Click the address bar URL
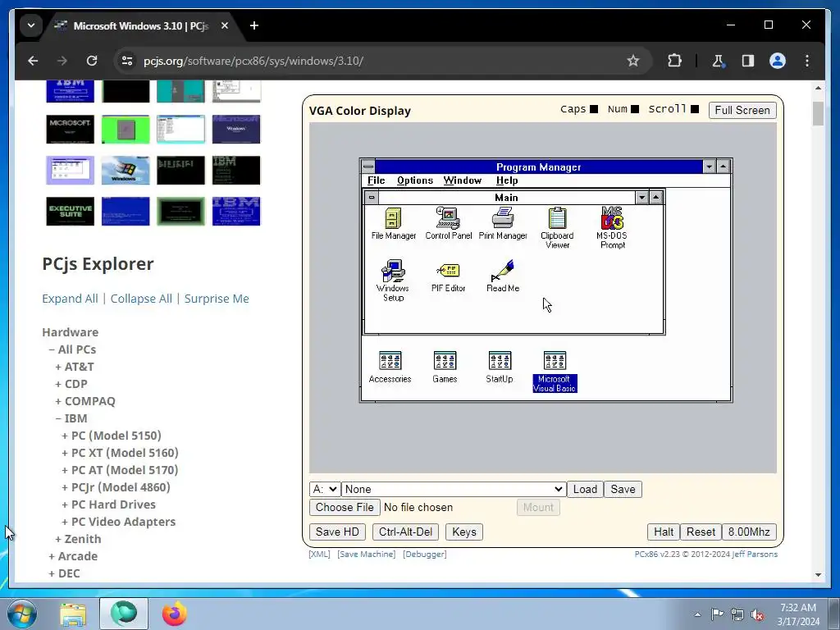 coord(253,61)
